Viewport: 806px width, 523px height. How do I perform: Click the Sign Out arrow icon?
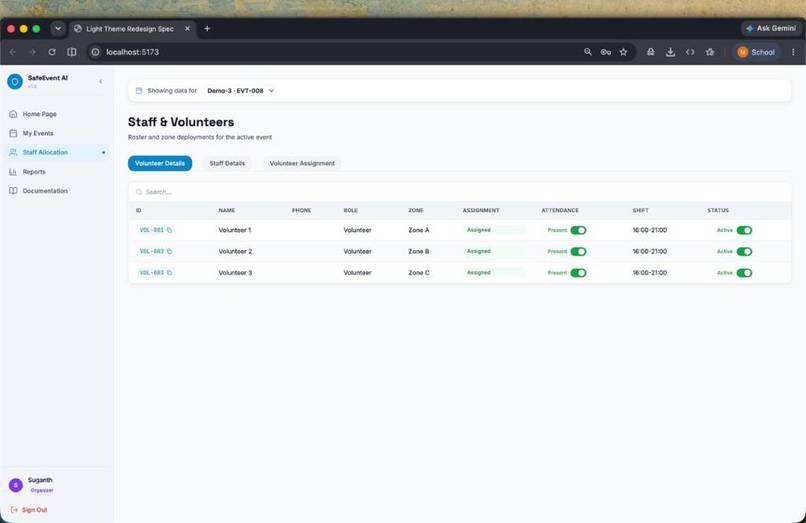14,510
